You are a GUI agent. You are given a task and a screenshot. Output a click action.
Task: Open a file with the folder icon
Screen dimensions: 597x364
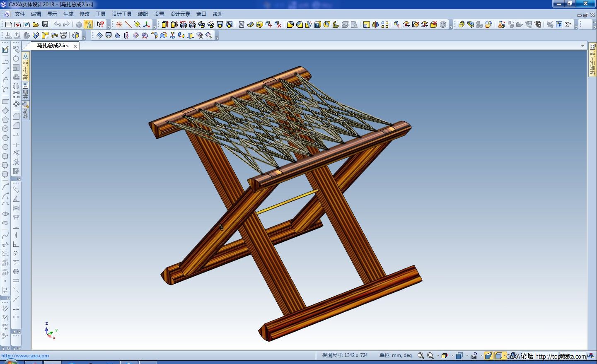[x=36, y=24]
